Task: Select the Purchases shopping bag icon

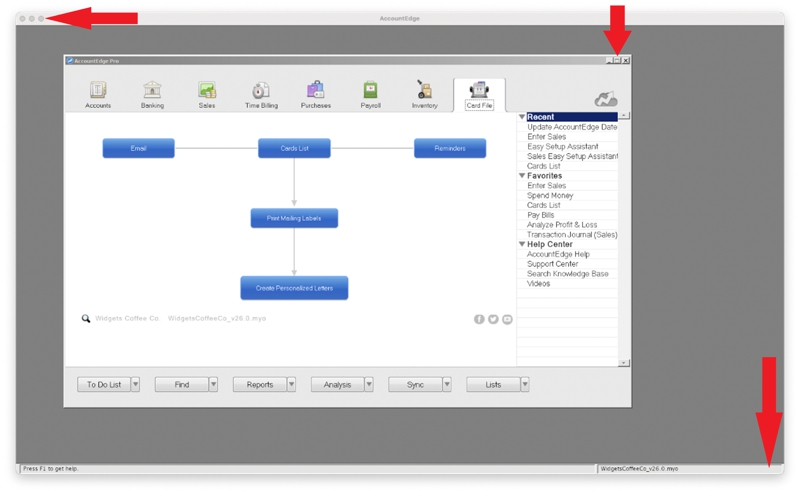Action: (x=315, y=90)
